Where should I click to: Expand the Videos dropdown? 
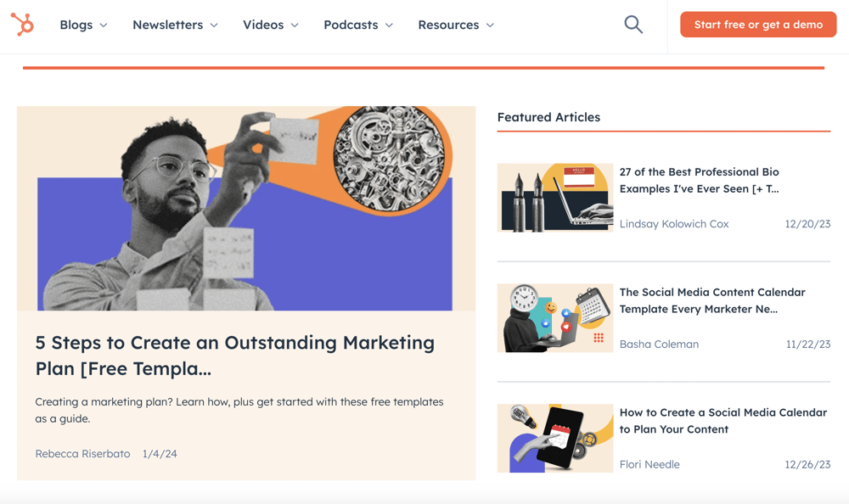(x=270, y=25)
